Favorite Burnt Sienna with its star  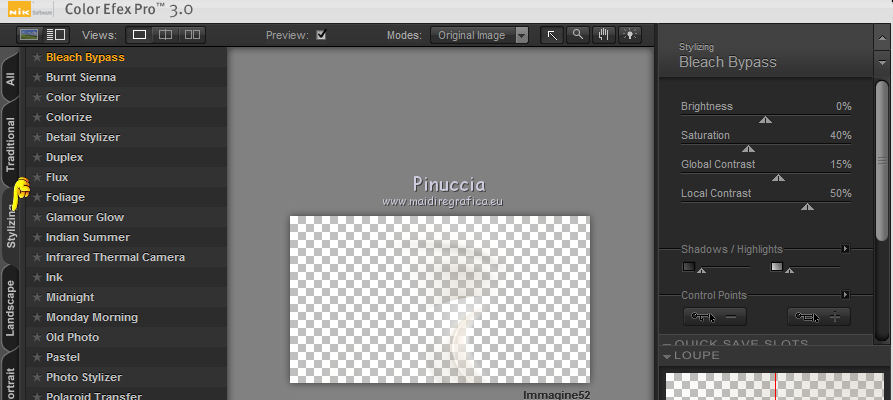point(37,77)
